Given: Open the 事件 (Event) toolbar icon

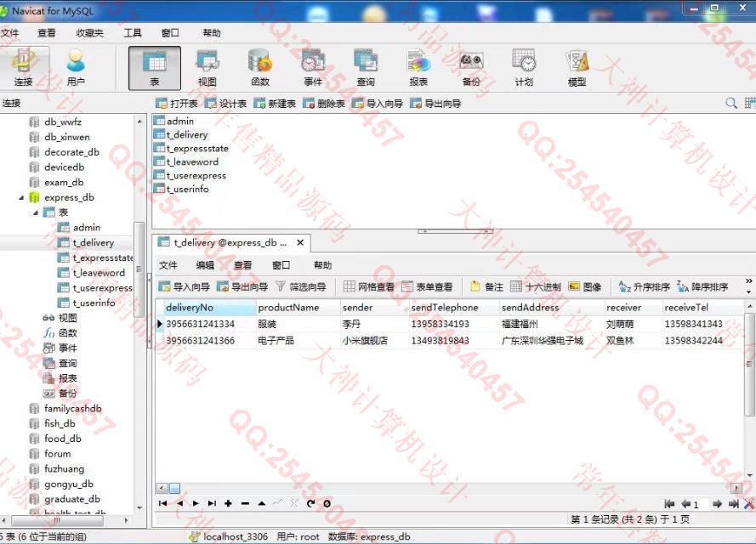Looking at the screenshot, I should coord(313,68).
